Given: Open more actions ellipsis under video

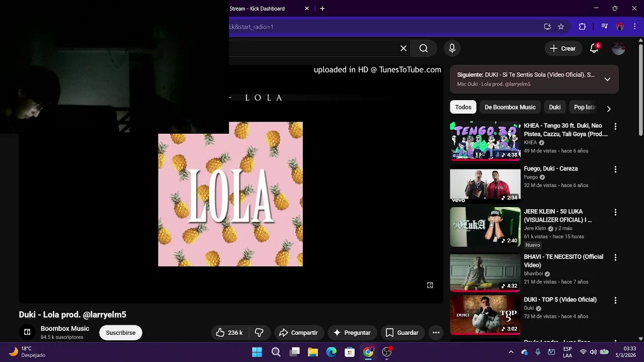Looking at the screenshot, I should click(436, 333).
